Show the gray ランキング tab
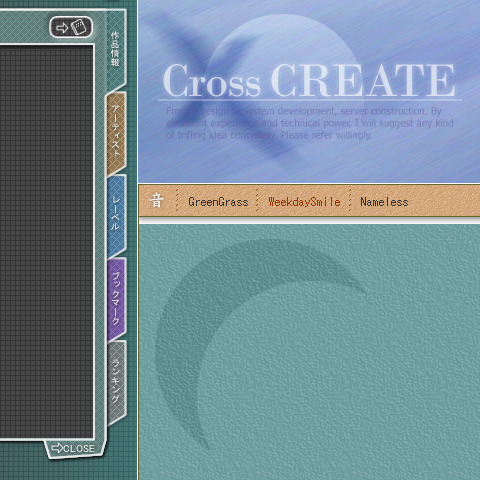Image resolution: width=480 pixels, height=480 pixels. pos(116,382)
